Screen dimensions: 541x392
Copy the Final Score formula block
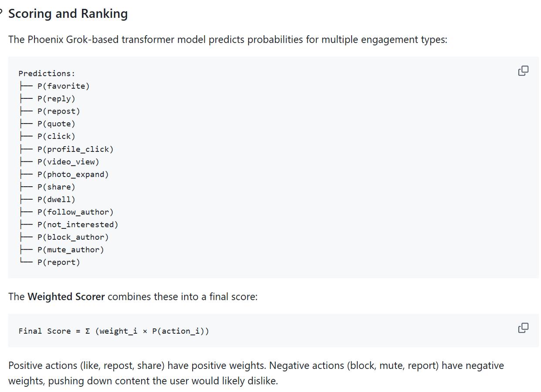pos(523,328)
